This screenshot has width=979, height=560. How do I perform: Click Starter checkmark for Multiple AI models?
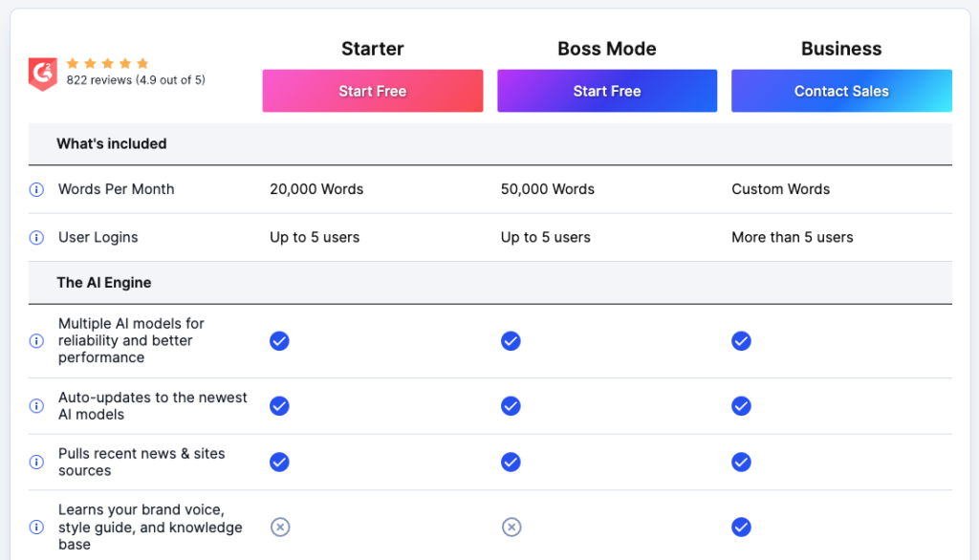tap(279, 341)
